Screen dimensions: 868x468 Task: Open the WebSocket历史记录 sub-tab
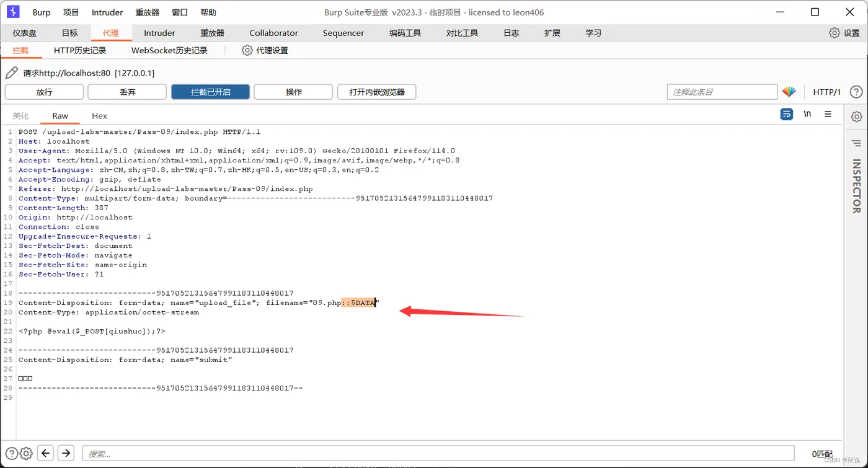coord(169,50)
